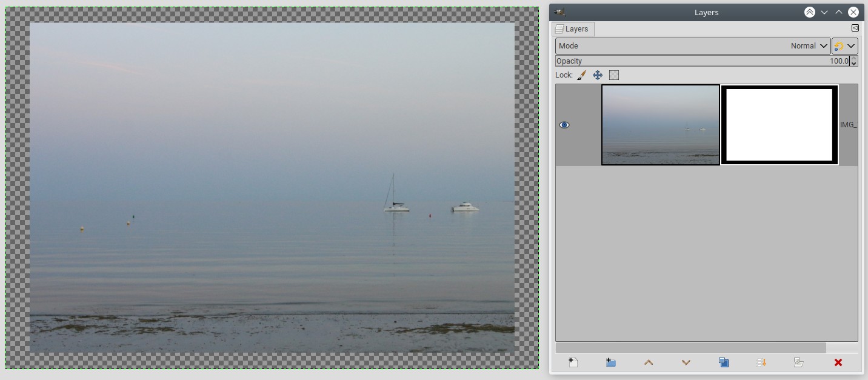Click the Layers window minimize chevron
The image size is (868, 380).
point(824,12)
